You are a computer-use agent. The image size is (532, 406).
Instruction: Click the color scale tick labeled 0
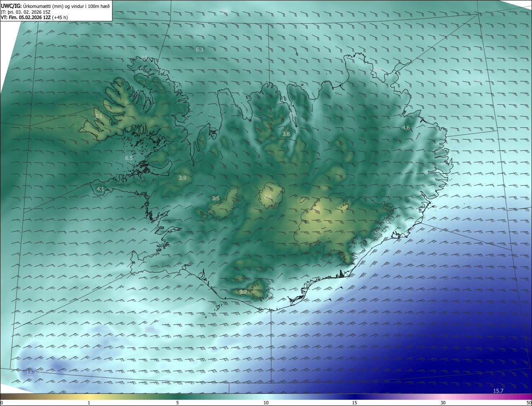tap(2, 403)
